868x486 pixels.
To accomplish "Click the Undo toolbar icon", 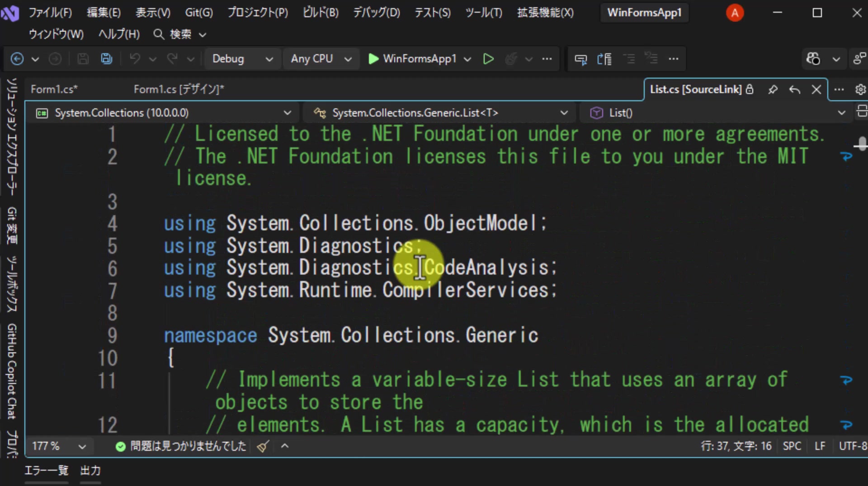I will (135, 59).
